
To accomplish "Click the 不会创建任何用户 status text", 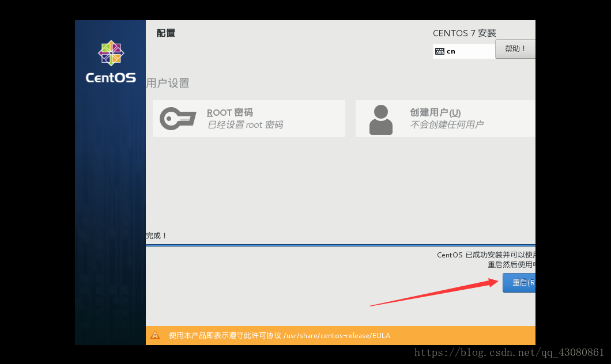I will (447, 124).
